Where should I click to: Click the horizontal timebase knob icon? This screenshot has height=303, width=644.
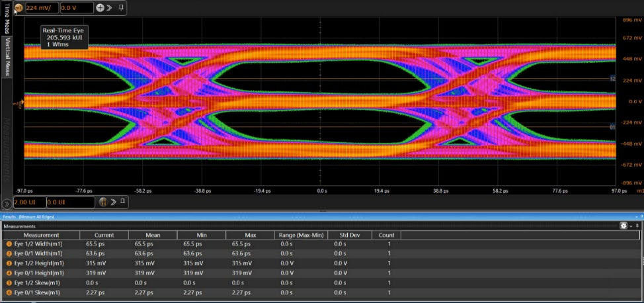tap(102, 202)
